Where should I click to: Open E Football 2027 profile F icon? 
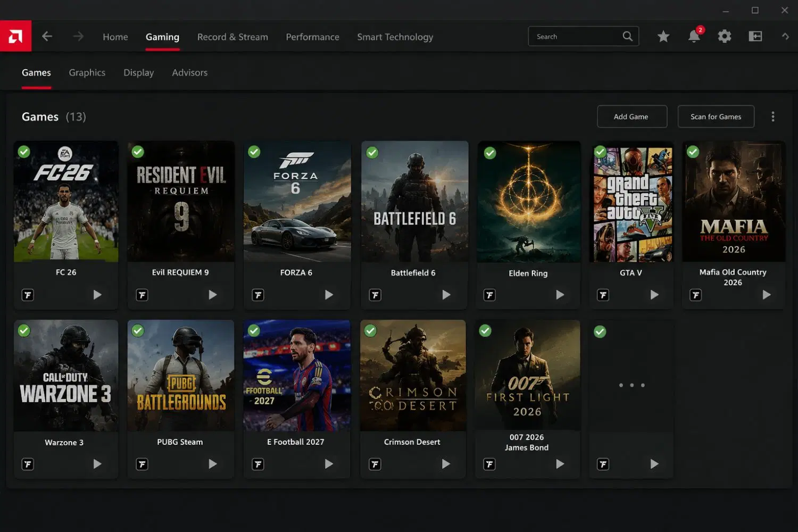pos(258,464)
